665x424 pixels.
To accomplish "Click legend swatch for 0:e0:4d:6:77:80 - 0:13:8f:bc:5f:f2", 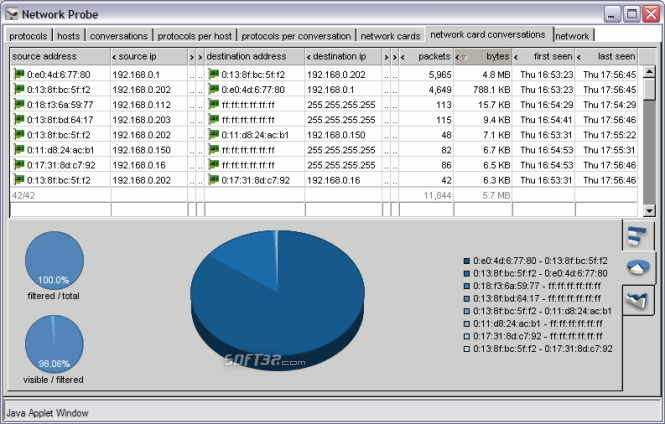I will (467, 261).
